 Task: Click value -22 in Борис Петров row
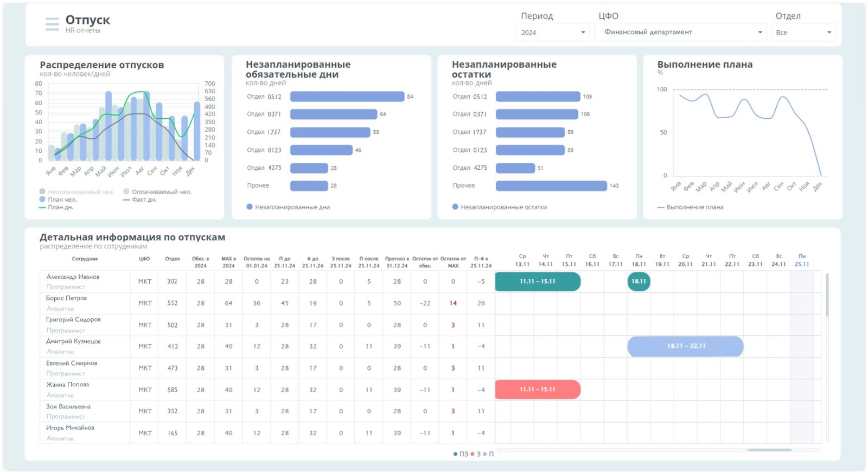(x=425, y=303)
